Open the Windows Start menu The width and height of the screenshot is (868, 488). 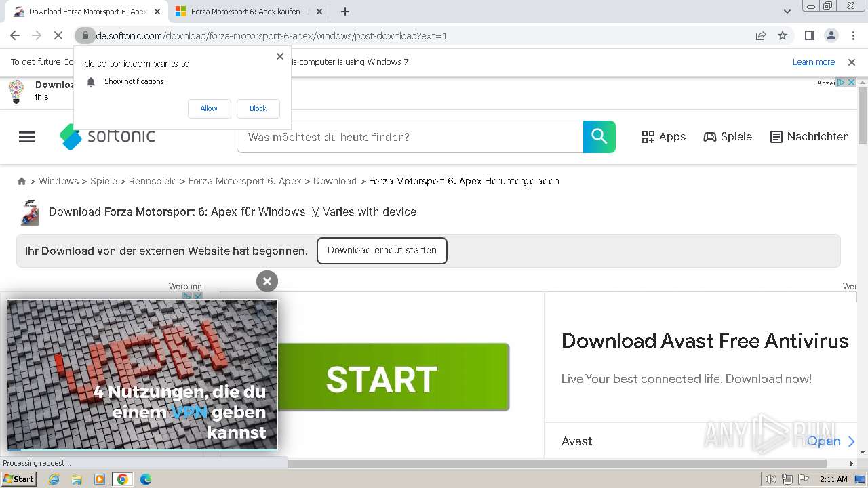point(19,479)
